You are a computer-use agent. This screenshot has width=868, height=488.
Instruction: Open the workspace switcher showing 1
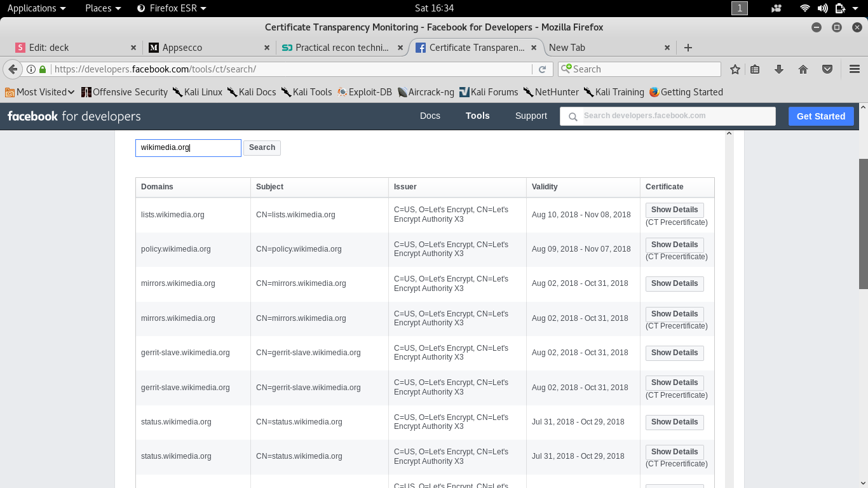point(740,8)
